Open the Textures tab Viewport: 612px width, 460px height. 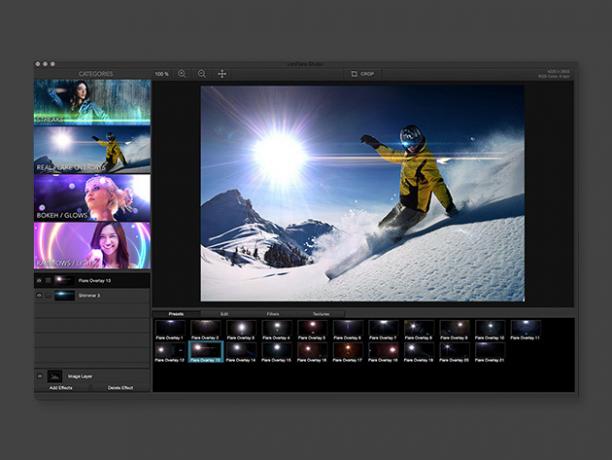321,314
